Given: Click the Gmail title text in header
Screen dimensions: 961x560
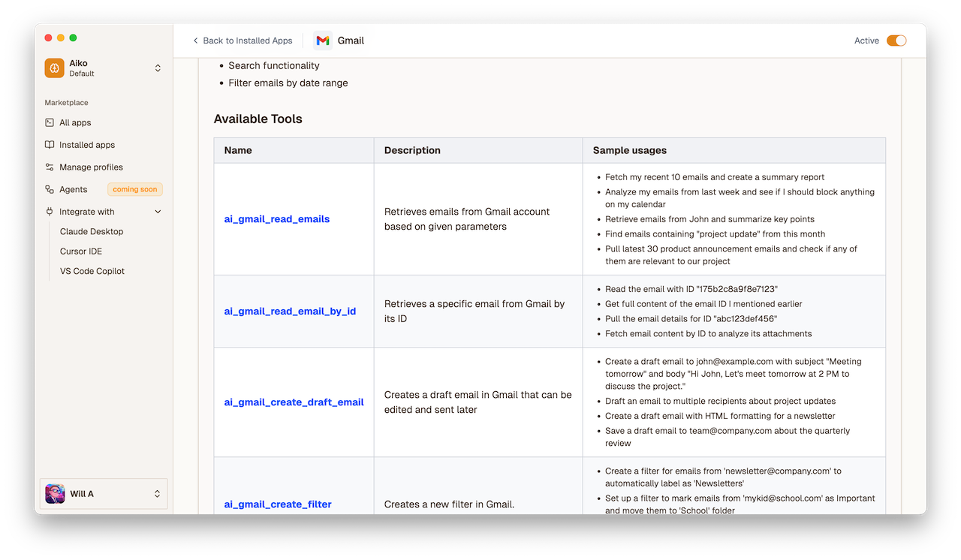Looking at the screenshot, I should [x=351, y=41].
